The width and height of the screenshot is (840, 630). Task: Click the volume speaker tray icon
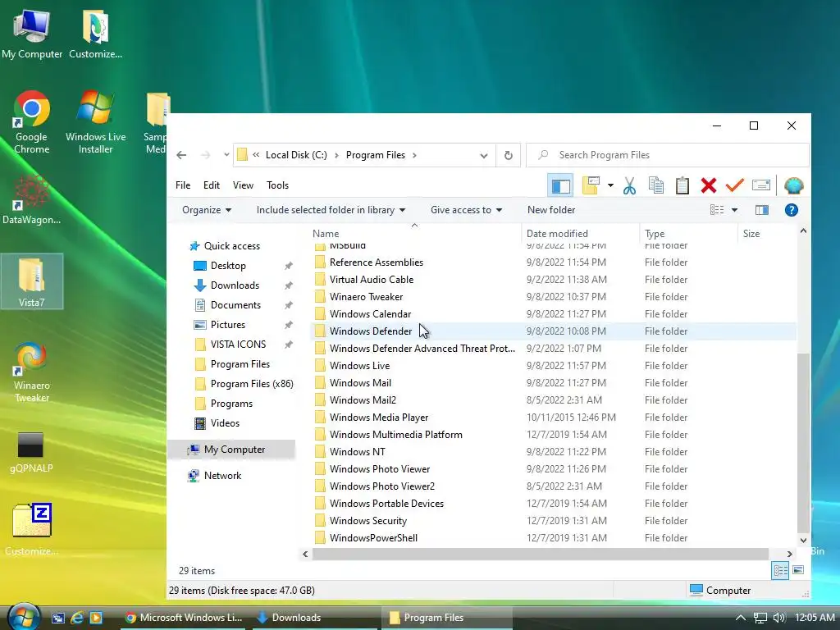coord(779,618)
